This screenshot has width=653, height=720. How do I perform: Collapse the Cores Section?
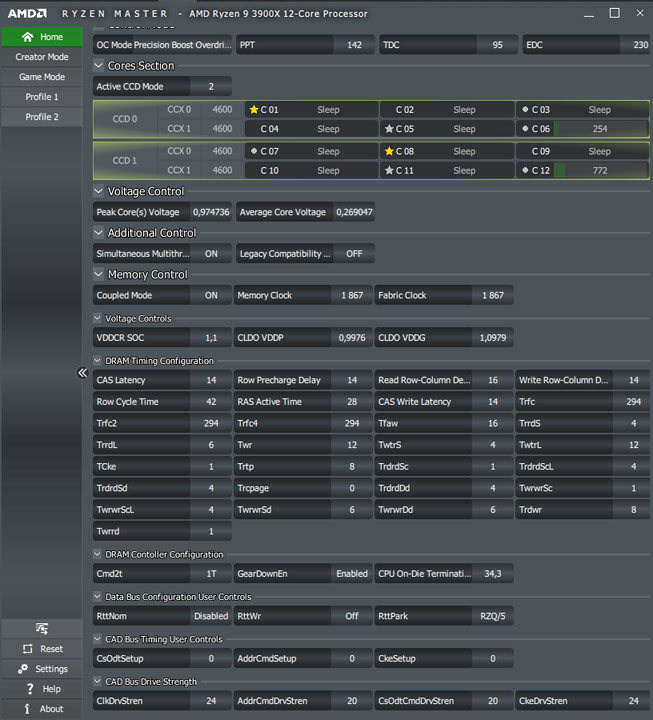pyautogui.click(x=98, y=66)
